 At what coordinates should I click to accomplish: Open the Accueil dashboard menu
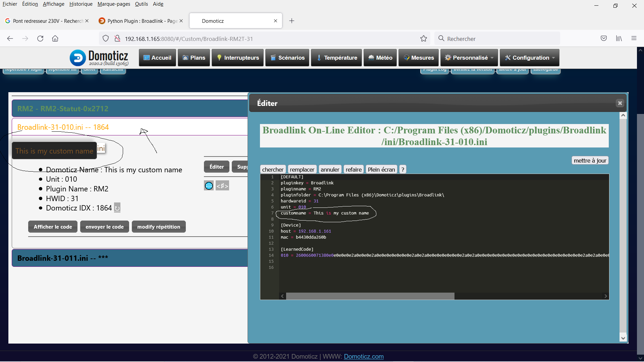click(157, 58)
